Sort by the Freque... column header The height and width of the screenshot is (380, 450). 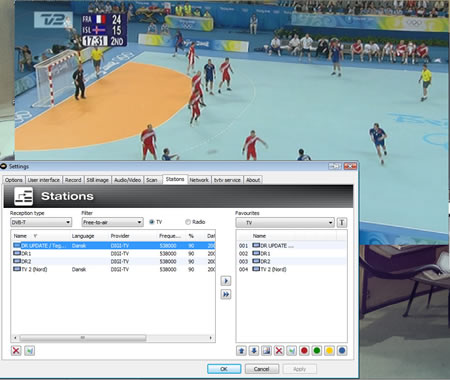[x=171, y=236]
